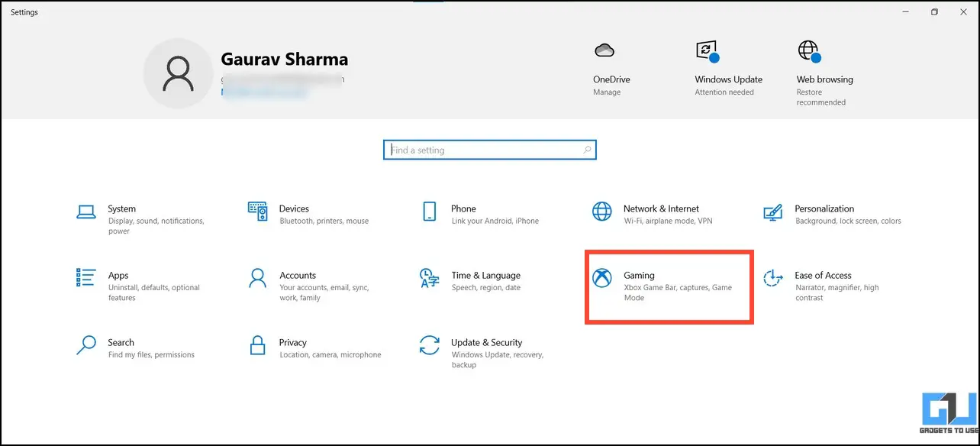Image resolution: width=980 pixels, height=446 pixels.
Task: Click the blurred link under the user name
Action: click(x=263, y=93)
